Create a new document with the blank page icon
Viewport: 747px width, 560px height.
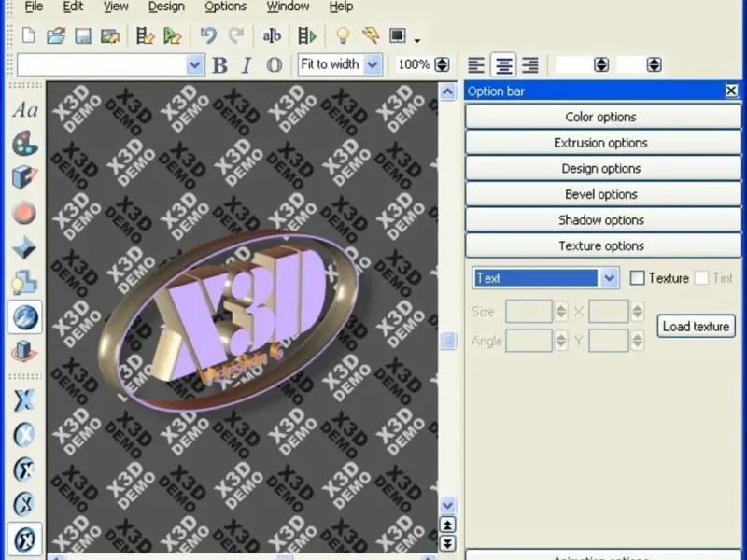tap(29, 35)
